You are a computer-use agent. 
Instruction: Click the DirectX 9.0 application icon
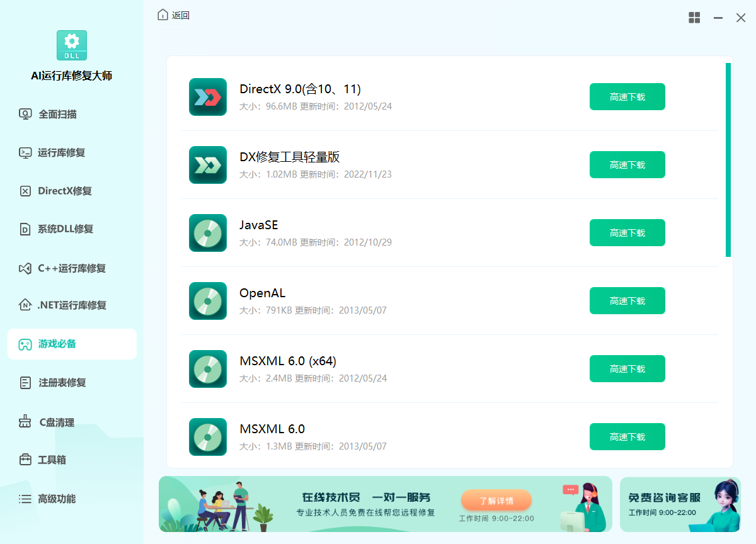[207, 97]
